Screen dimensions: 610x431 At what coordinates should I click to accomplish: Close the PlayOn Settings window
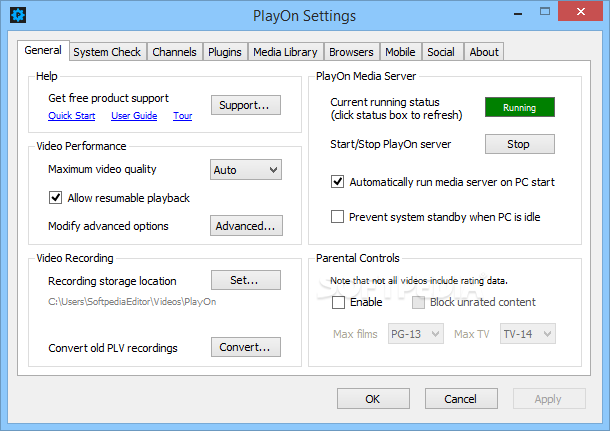click(x=580, y=11)
